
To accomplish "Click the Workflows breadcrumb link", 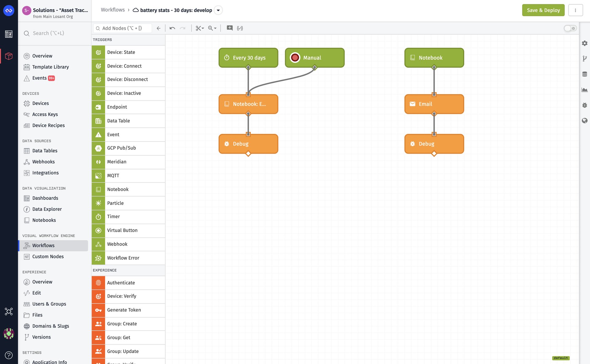I will click(x=113, y=10).
